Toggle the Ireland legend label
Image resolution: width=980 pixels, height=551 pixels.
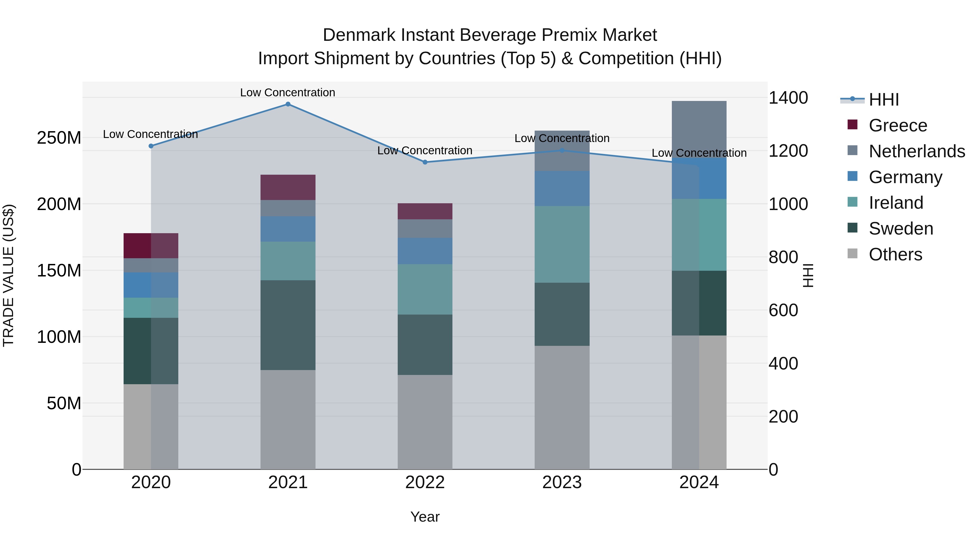coord(896,203)
